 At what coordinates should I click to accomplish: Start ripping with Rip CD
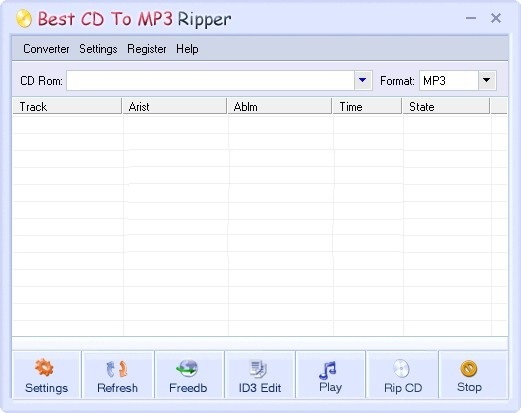[x=402, y=375]
